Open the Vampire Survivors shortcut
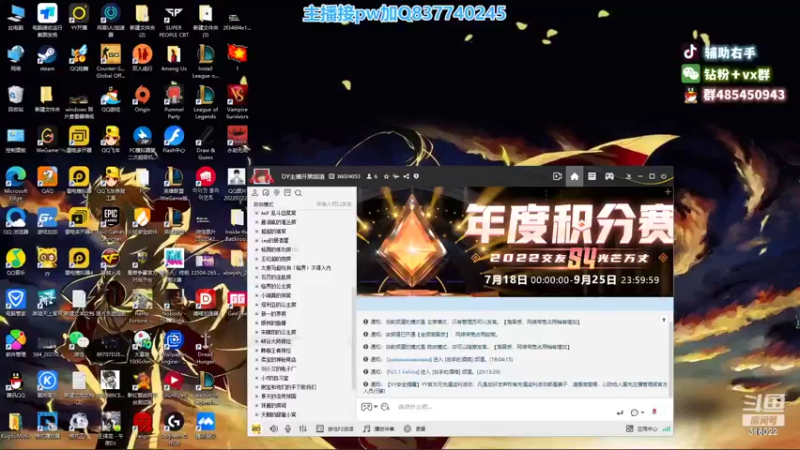800x450 pixels. pyautogui.click(x=237, y=102)
